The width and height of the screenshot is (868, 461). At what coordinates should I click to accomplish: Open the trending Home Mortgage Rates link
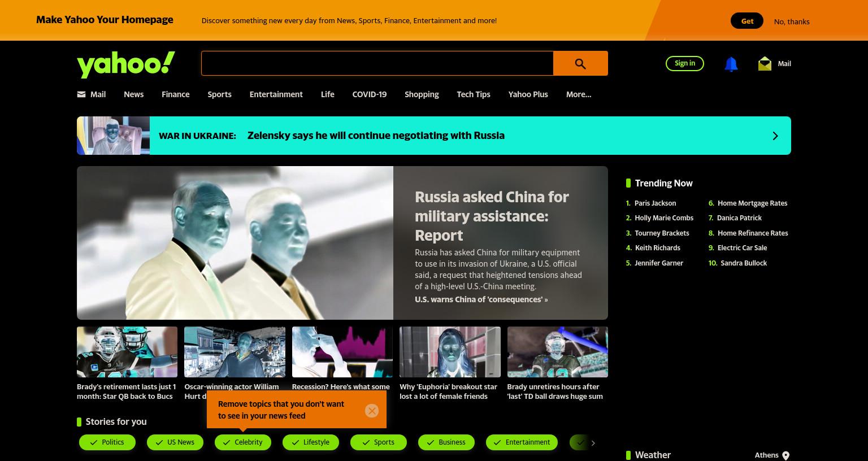[752, 203]
